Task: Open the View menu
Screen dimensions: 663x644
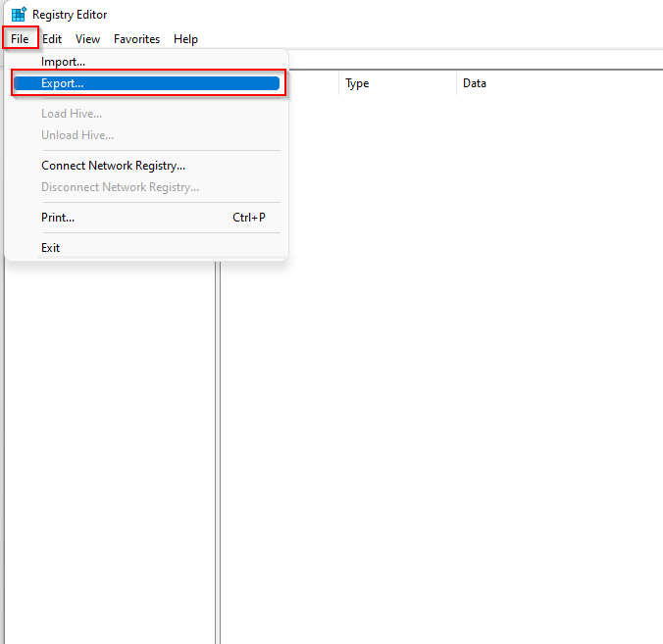Action: (88, 39)
